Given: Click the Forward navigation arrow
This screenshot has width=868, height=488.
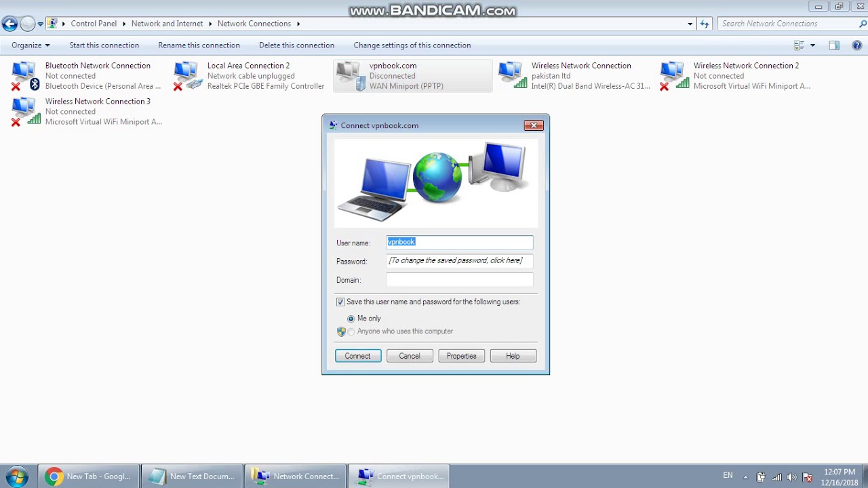Looking at the screenshot, I should click(x=27, y=24).
